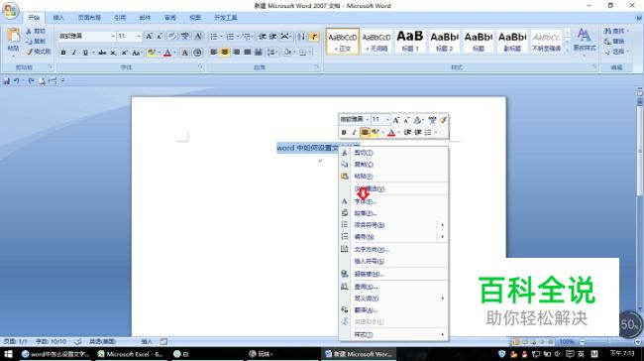The height and width of the screenshot is (361, 644).
Task: Switch to Microsoft Excel taskbar item
Action: click(x=131, y=354)
